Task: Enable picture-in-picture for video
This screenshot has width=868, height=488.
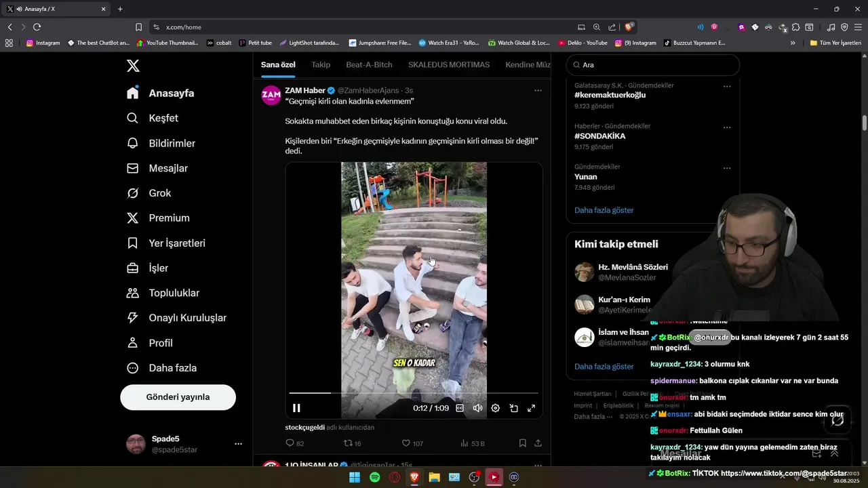Action: [513, 408]
